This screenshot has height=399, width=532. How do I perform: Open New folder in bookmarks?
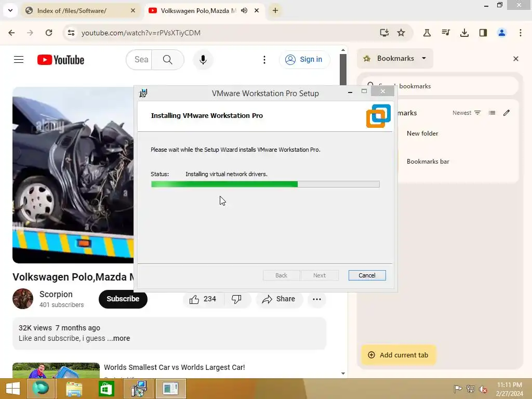click(x=422, y=134)
